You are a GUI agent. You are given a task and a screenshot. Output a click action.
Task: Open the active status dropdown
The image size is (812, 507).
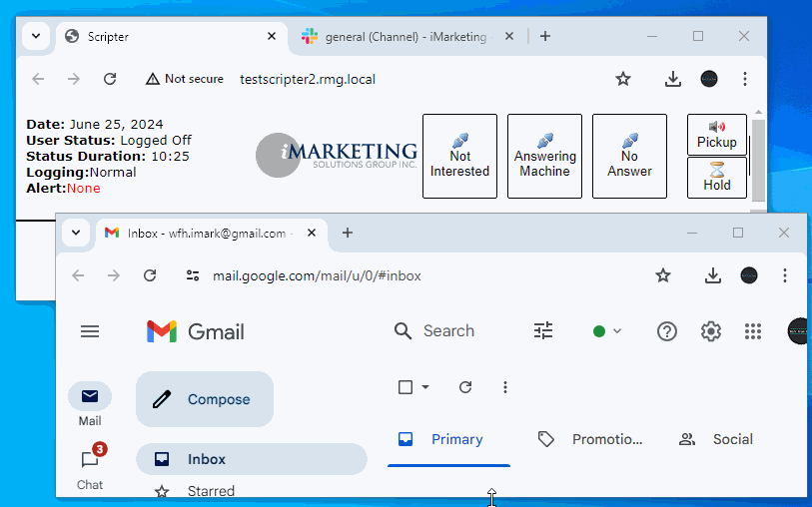click(x=607, y=331)
